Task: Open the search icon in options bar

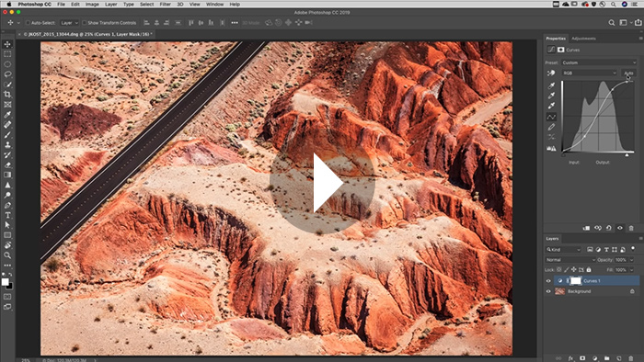Action: pyautogui.click(x=612, y=23)
